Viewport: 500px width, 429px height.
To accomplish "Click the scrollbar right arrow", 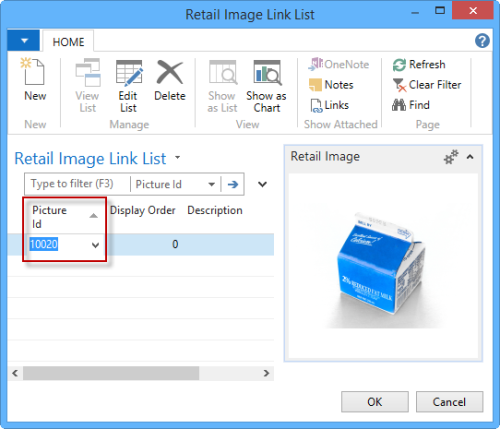I will pos(266,373).
